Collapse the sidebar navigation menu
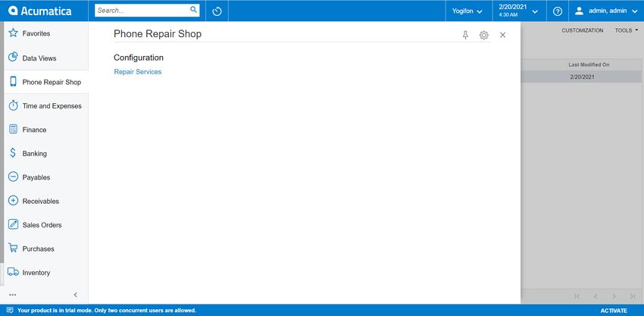The image size is (644, 316). [76, 295]
